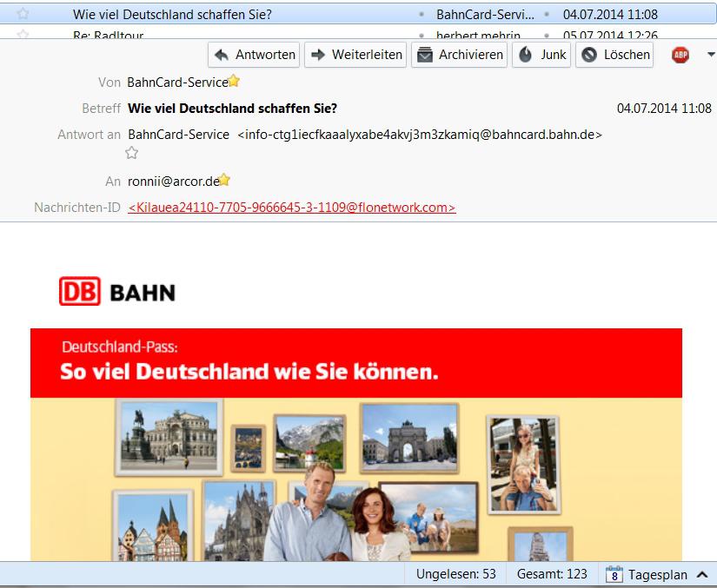717x588 pixels.
Task: Click the Semperoper photo thumbnail in the banner
Action: coord(169,437)
